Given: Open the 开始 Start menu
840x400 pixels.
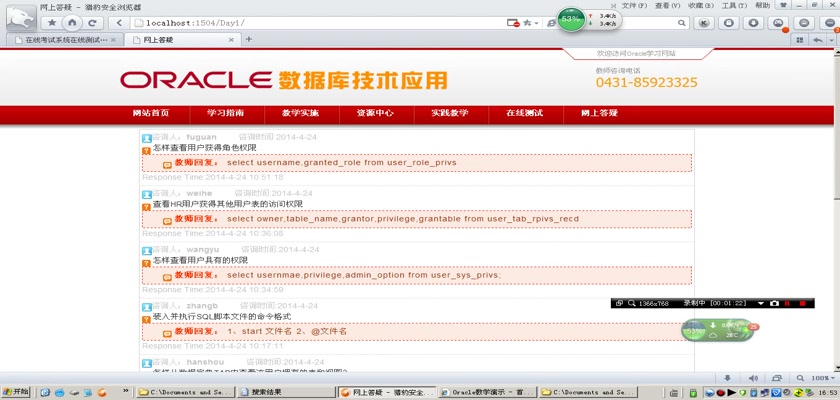Looking at the screenshot, I should tap(16, 392).
